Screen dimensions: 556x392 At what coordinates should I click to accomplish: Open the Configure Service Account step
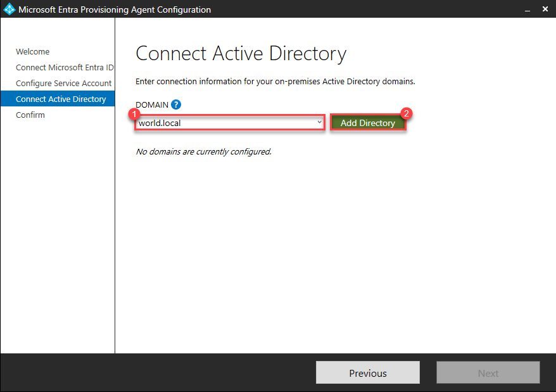63,84
